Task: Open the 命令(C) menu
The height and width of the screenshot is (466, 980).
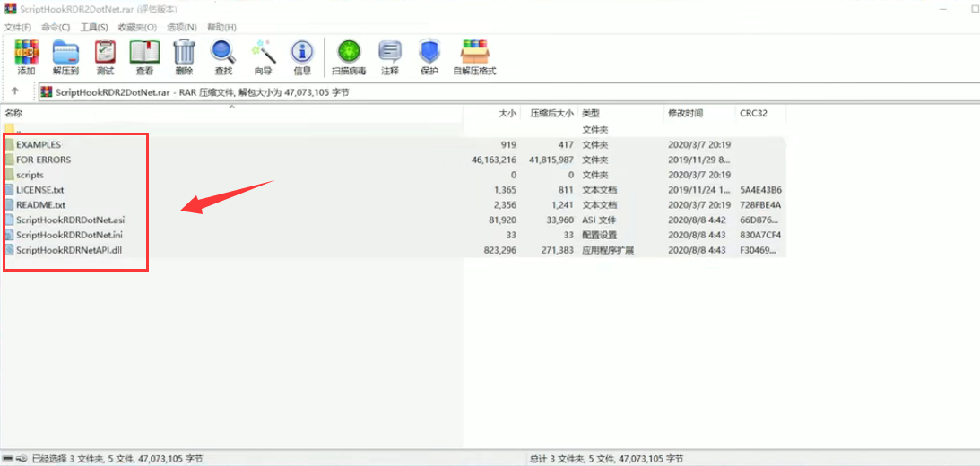Action: [x=56, y=28]
